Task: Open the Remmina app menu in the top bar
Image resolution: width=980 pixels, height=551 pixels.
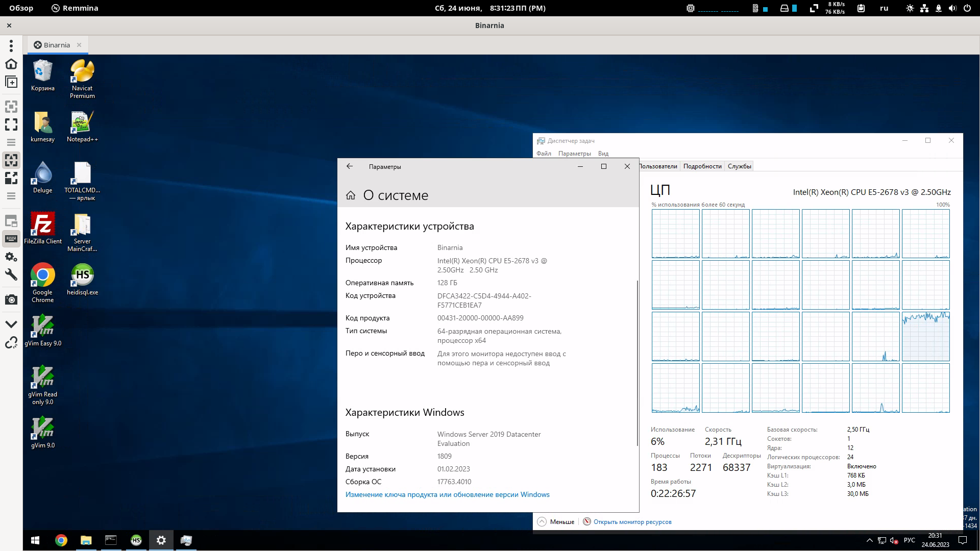Action: (75, 8)
